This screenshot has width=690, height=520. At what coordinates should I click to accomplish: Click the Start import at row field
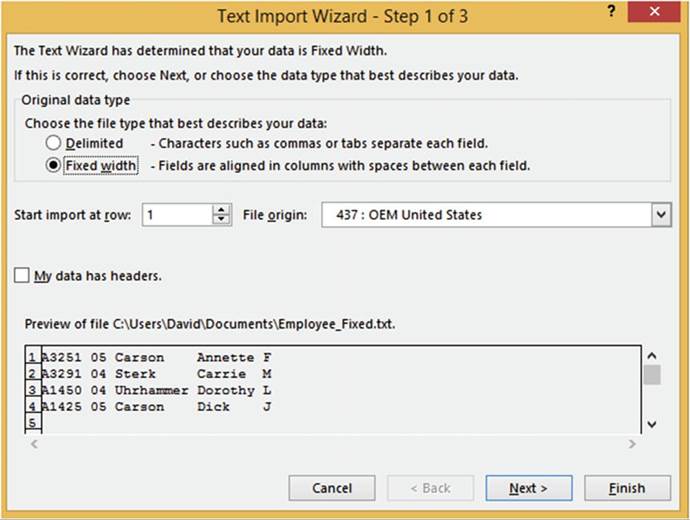176,215
